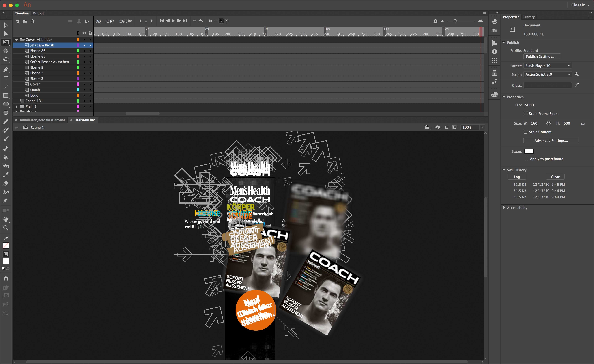This screenshot has width=594, height=364.
Task: Open the stage zoom percentage dropdown
Action: click(482, 127)
